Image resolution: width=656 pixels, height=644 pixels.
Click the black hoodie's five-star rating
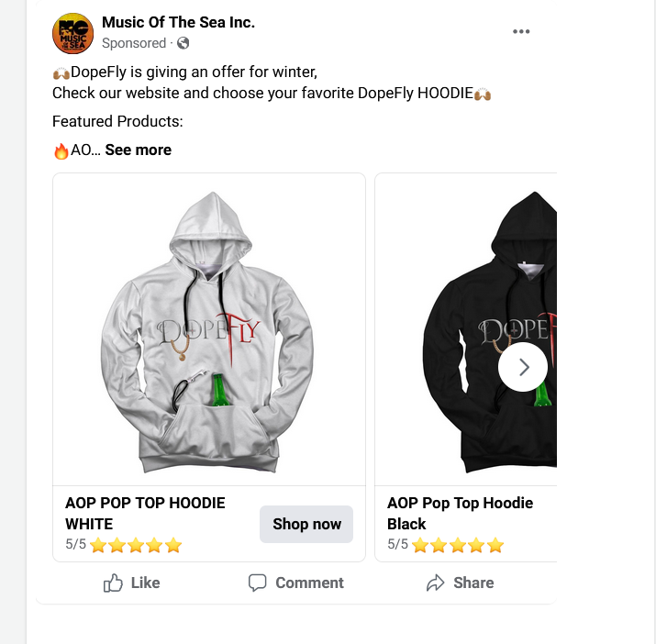458,545
